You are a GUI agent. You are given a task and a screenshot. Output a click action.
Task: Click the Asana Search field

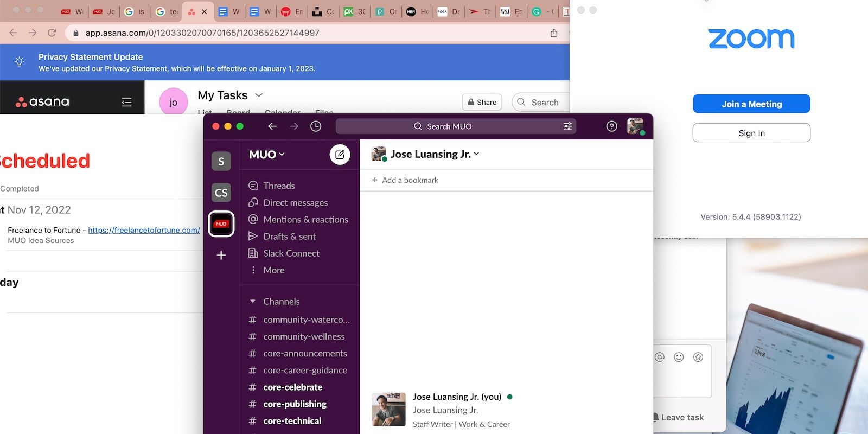pos(540,102)
